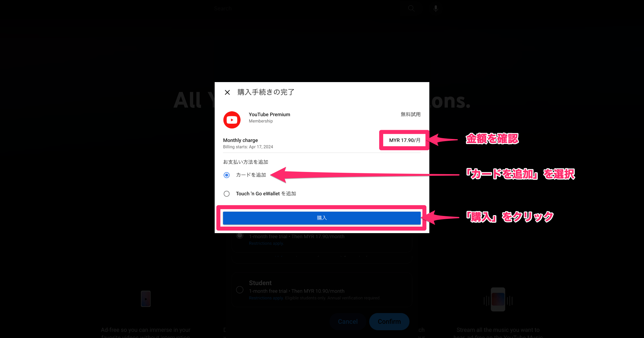The image size is (644, 338).
Task: Select the Touch 'n Go eWallet radio button
Action: pyautogui.click(x=228, y=194)
